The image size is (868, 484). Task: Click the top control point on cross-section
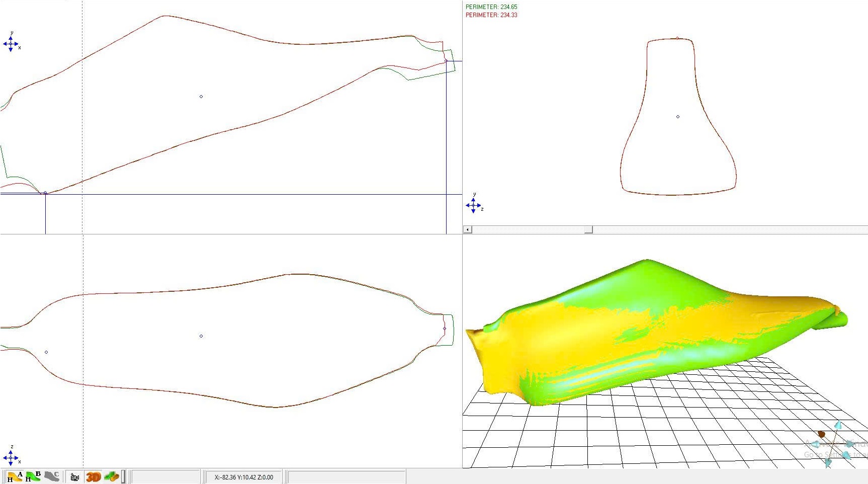(x=677, y=38)
